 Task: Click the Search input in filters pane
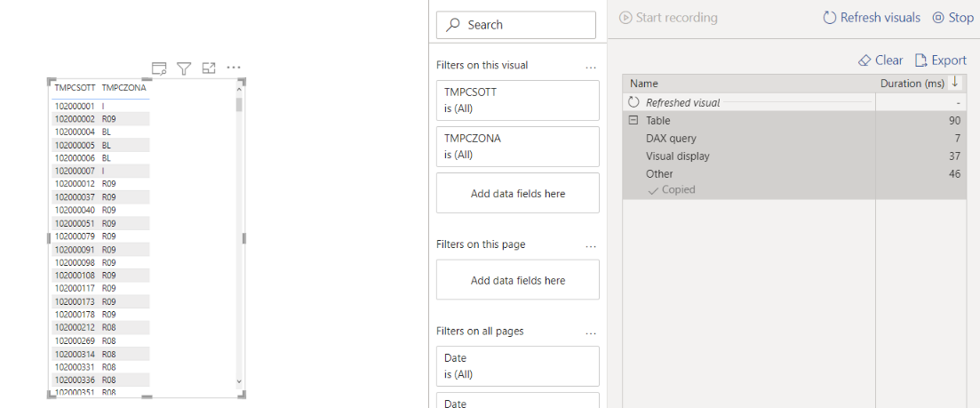click(x=516, y=25)
